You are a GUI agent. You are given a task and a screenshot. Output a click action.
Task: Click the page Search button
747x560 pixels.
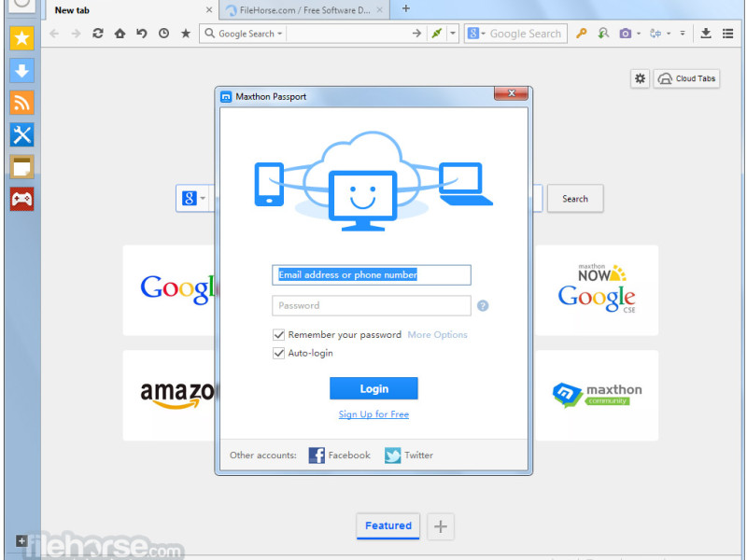575,199
